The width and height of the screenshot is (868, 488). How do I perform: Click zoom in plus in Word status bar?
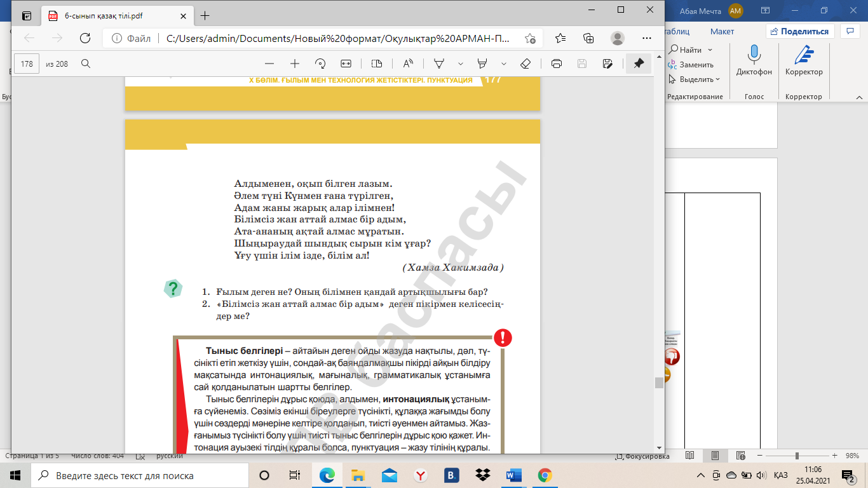click(834, 456)
